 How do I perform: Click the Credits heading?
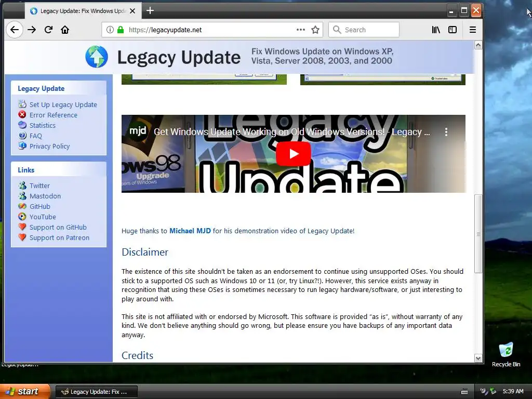point(137,355)
